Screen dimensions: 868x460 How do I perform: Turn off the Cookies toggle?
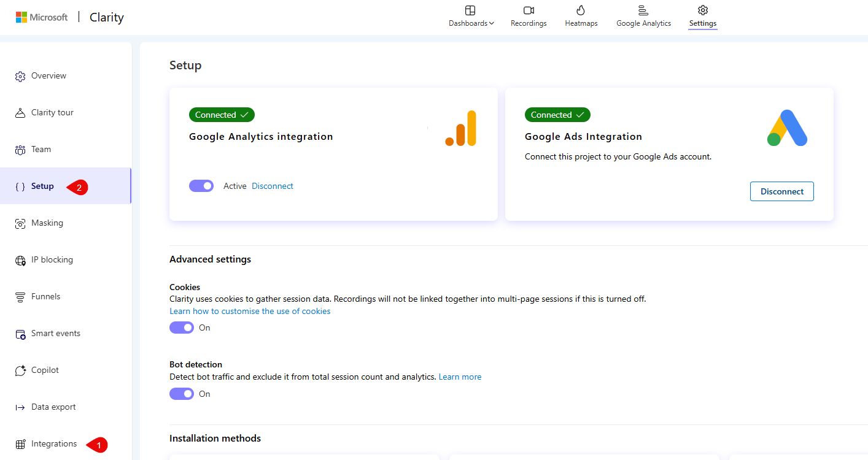pyautogui.click(x=182, y=328)
